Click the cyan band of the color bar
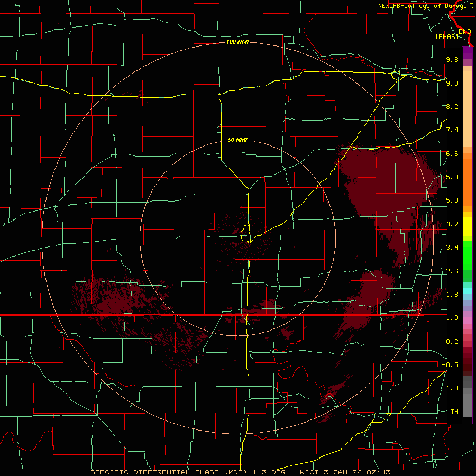 tap(467, 291)
